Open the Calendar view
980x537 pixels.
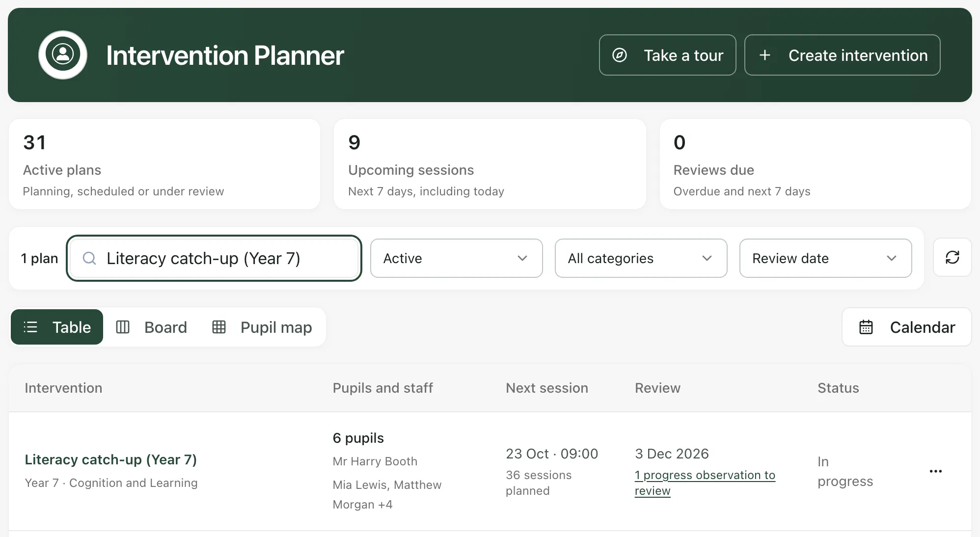(906, 327)
